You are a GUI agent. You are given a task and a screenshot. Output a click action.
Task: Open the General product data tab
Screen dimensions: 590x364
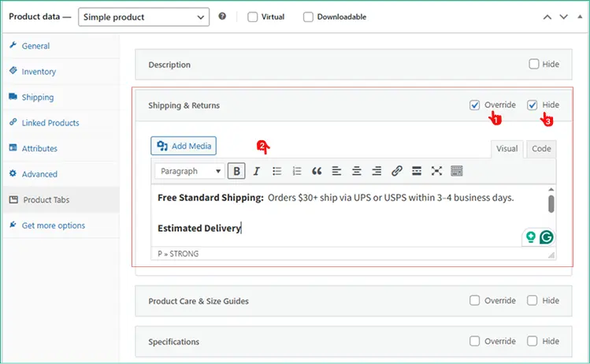[x=61, y=46]
